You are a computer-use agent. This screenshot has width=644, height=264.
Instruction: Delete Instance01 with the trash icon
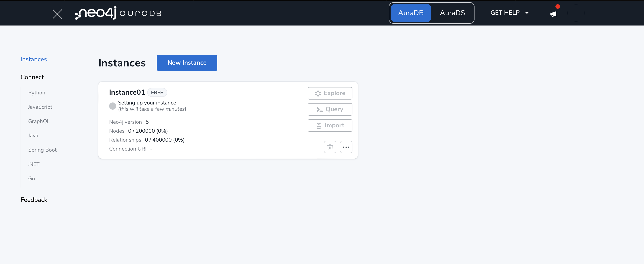coord(330,147)
